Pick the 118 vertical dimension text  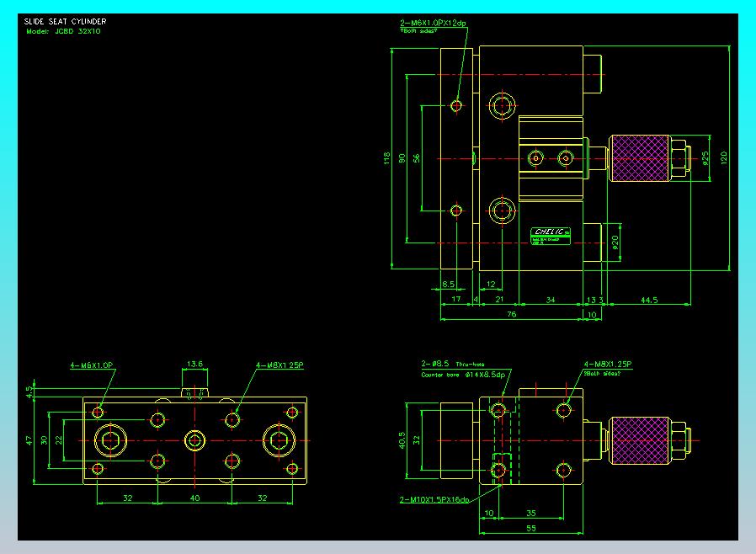click(386, 158)
